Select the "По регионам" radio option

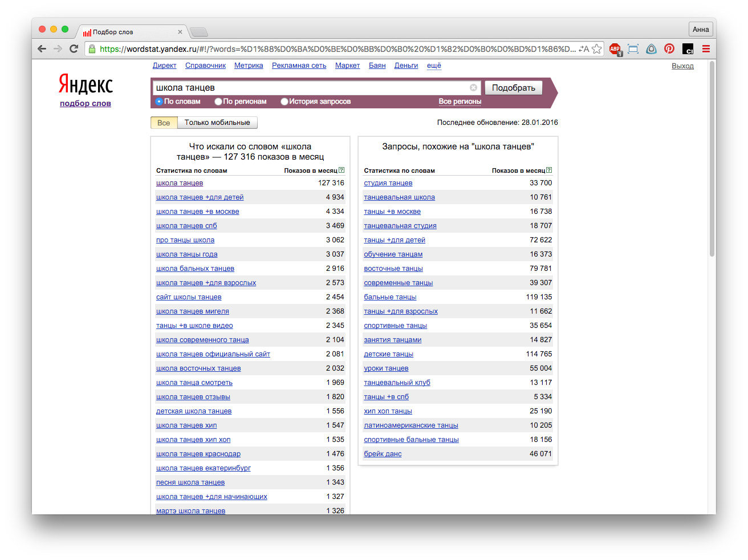[x=218, y=102]
